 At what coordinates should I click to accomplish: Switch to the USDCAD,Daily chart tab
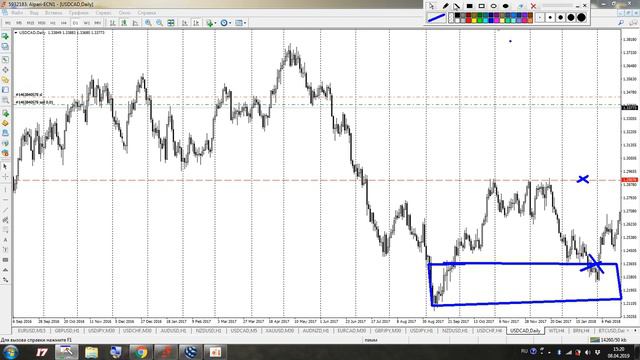point(525,331)
